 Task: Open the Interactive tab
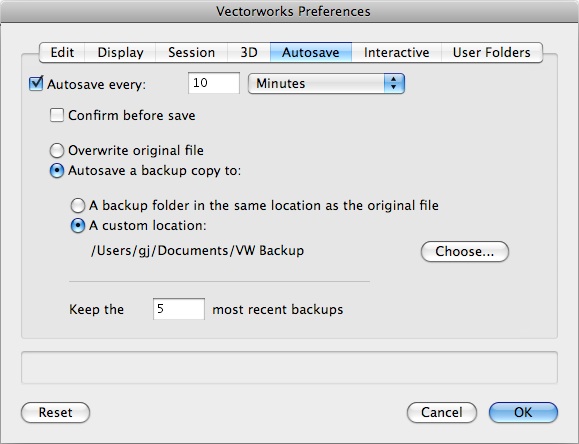click(396, 52)
